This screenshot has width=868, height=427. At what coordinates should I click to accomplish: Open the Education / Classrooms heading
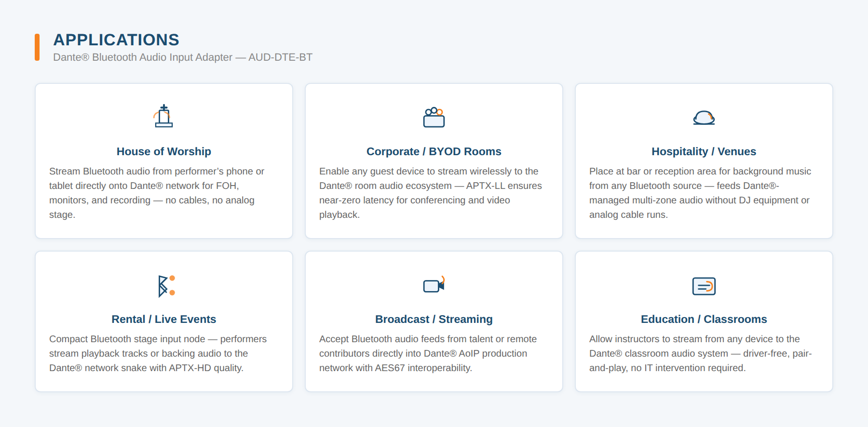tap(704, 319)
